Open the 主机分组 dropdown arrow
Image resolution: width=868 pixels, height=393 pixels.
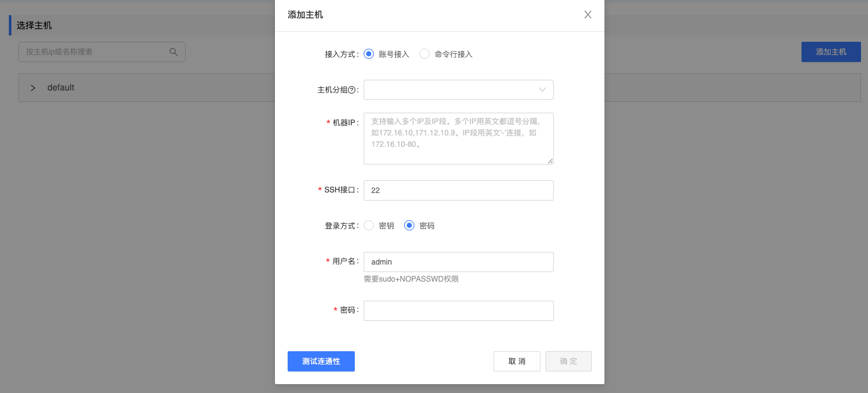click(x=542, y=90)
